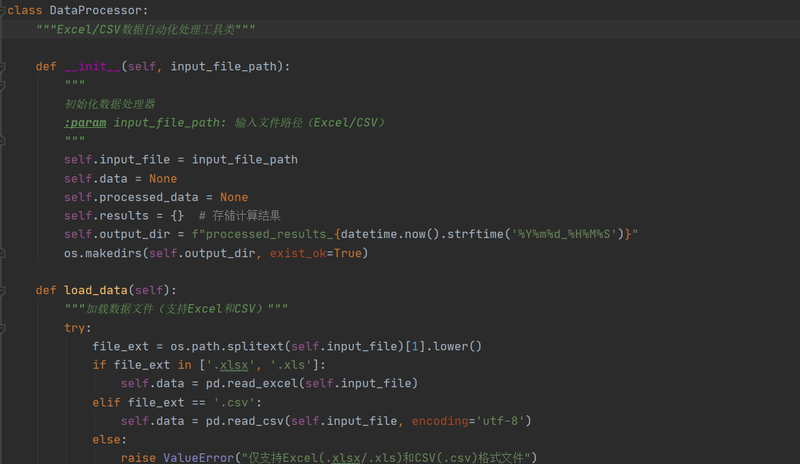Collapse the try block fold marker
Image resolution: width=800 pixels, height=464 pixels.
point(2,328)
